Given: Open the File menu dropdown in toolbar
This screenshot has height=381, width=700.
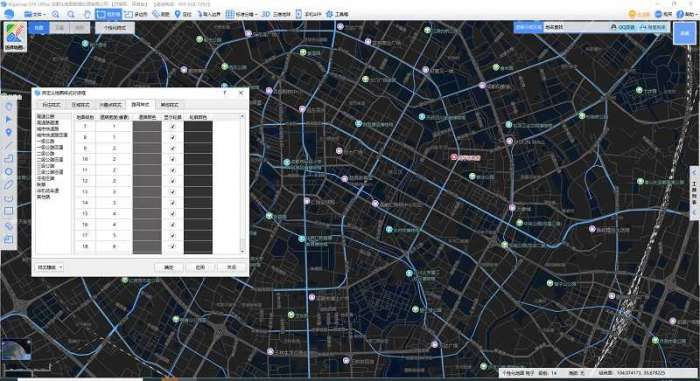Looking at the screenshot, I should pos(35,14).
